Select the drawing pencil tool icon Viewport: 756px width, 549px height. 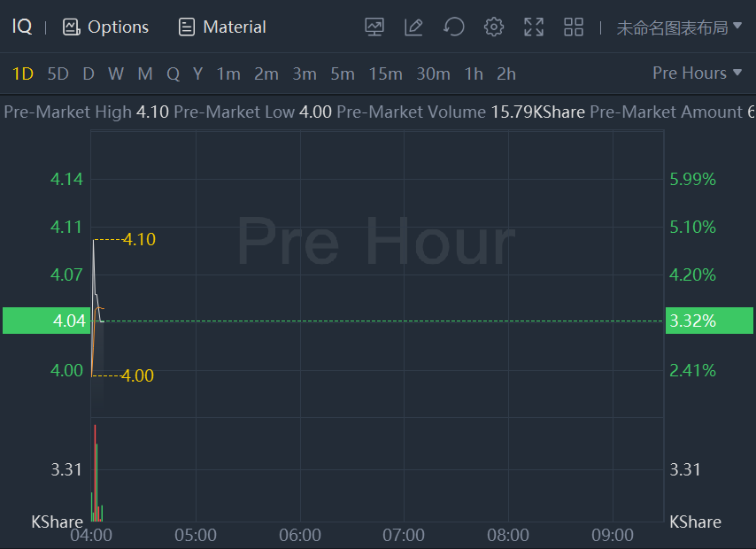click(x=413, y=27)
